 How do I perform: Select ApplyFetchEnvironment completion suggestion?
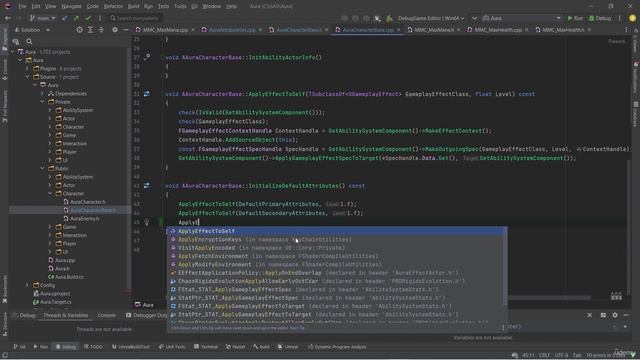[x=336, y=256]
